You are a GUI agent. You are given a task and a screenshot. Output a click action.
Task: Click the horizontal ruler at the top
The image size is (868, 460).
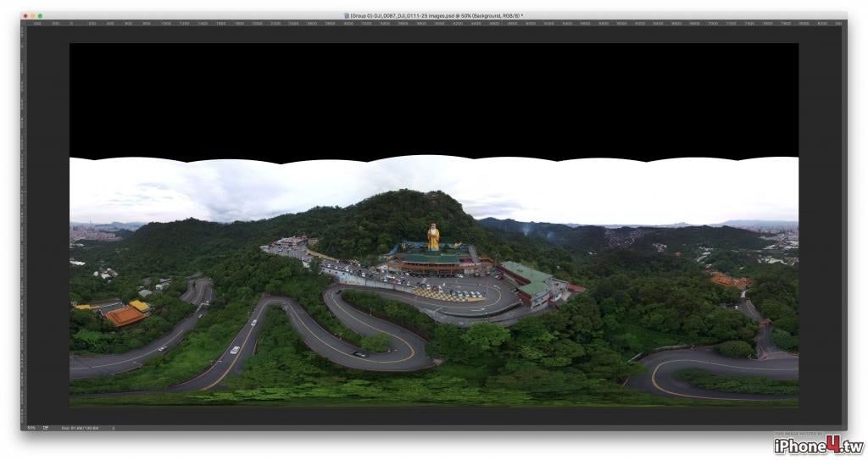point(434,23)
